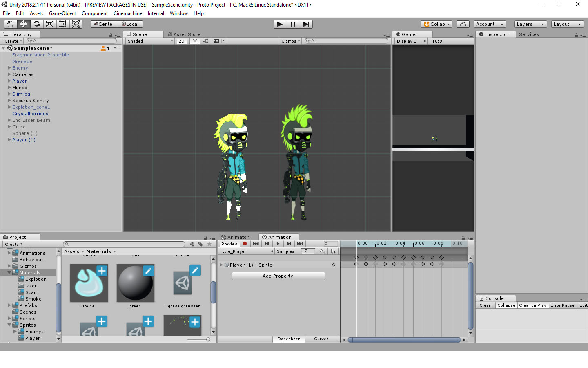
Task: Toggle pivot Center mode button
Action: [x=104, y=24]
